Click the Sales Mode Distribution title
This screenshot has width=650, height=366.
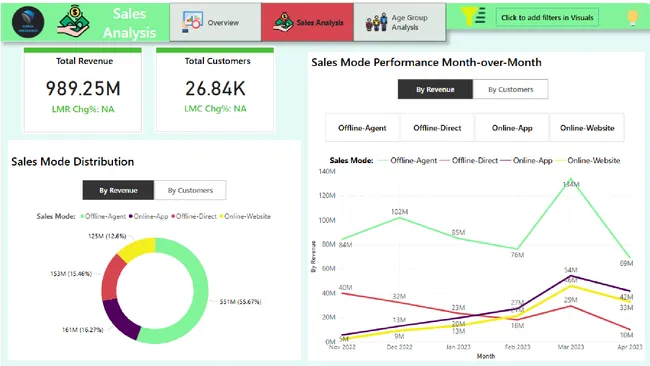pyautogui.click(x=73, y=162)
